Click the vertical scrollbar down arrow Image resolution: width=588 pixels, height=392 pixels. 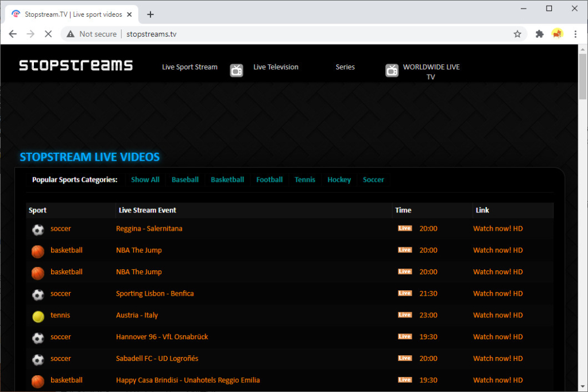click(x=582, y=386)
